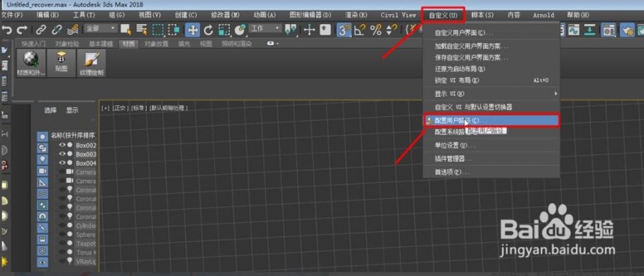Image resolution: width=644 pixels, height=276 pixels.
Task: Click the 名称(按升序排序) column header
Action: click(x=73, y=135)
